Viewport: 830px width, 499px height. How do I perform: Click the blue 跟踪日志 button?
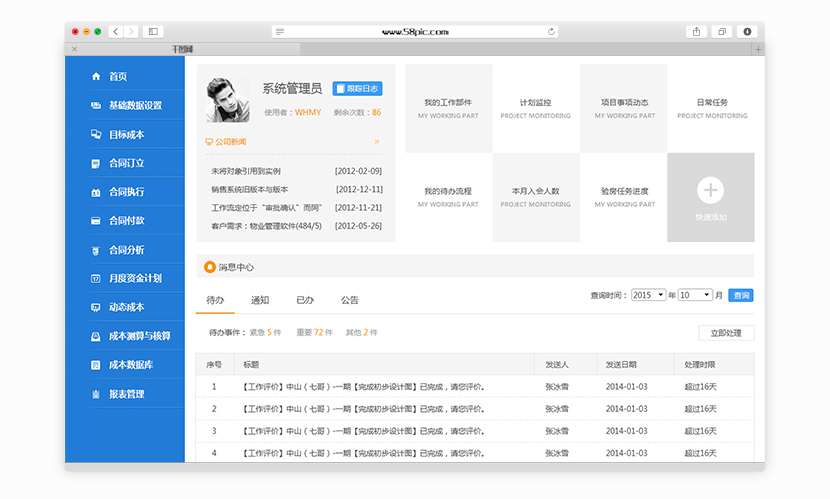(x=357, y=88)
